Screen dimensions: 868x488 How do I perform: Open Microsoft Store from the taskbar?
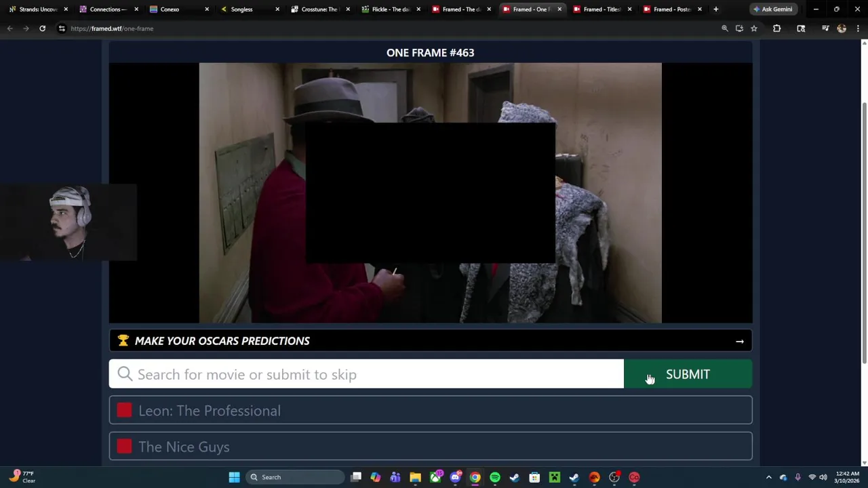click(534, 477)
